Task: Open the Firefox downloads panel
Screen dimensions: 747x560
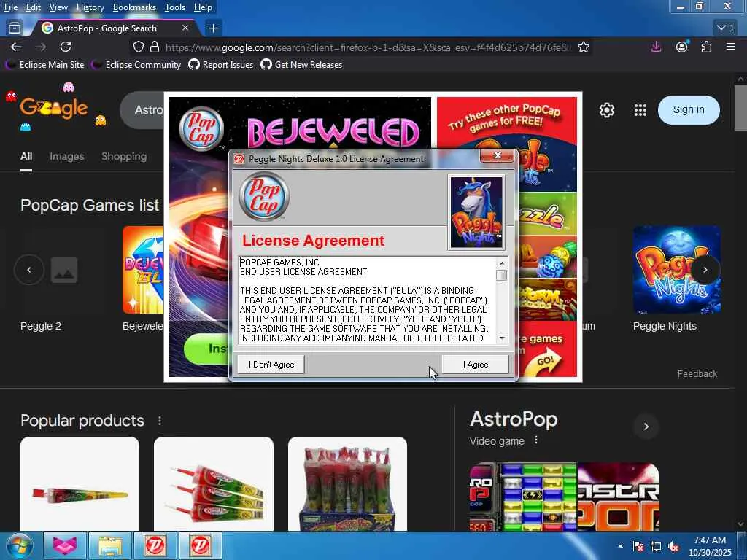Action: (x=656, y=47)
